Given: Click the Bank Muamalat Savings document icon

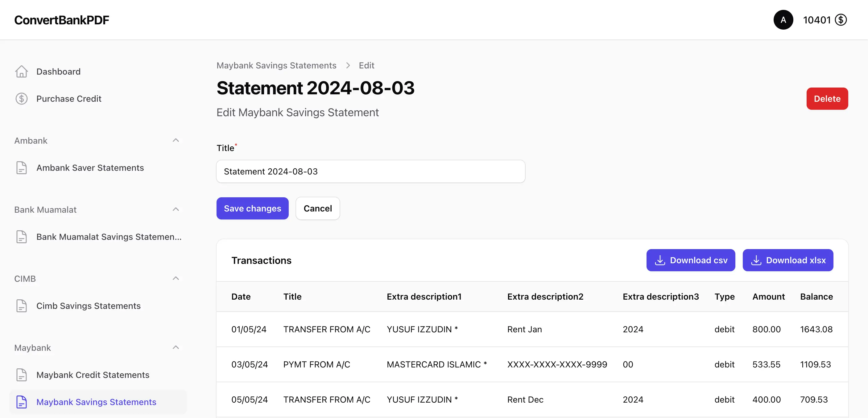Looking at the screenshot, I should tap(22, 237).
